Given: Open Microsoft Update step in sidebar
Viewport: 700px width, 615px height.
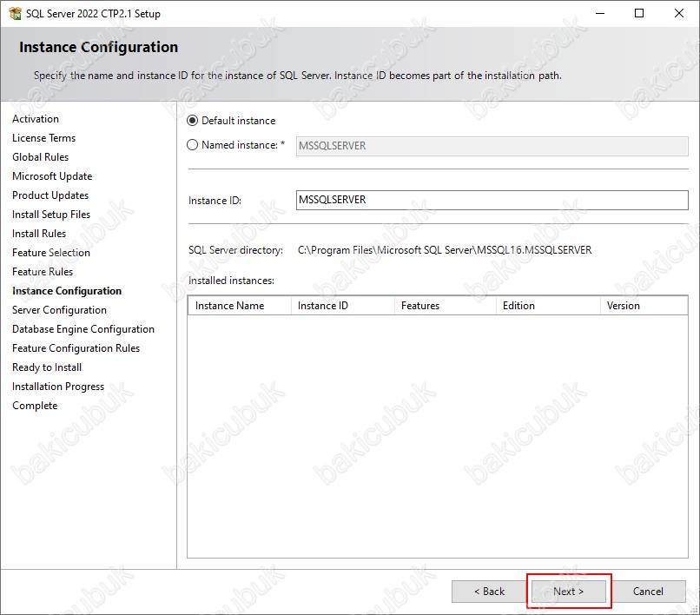Looking at the screenshot, I should click(x=52, y=176).
